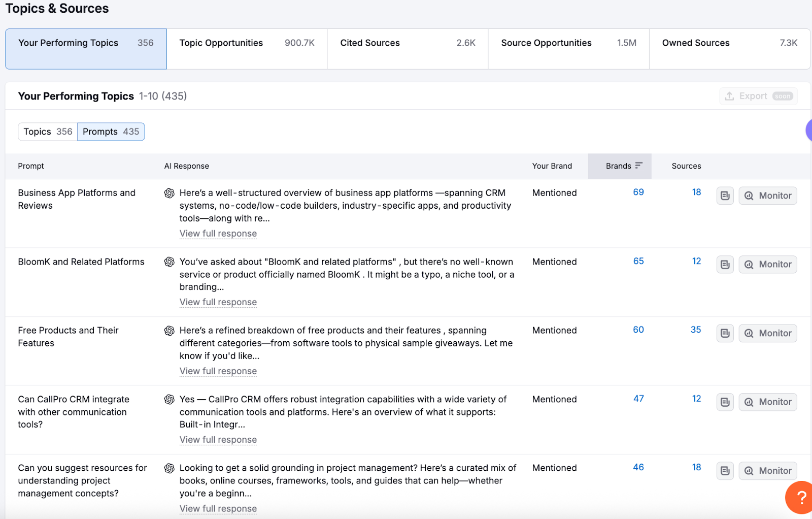The image size is (812, 519).
Task: Open the 35 sources count link
Action: (x=696, y=330)
